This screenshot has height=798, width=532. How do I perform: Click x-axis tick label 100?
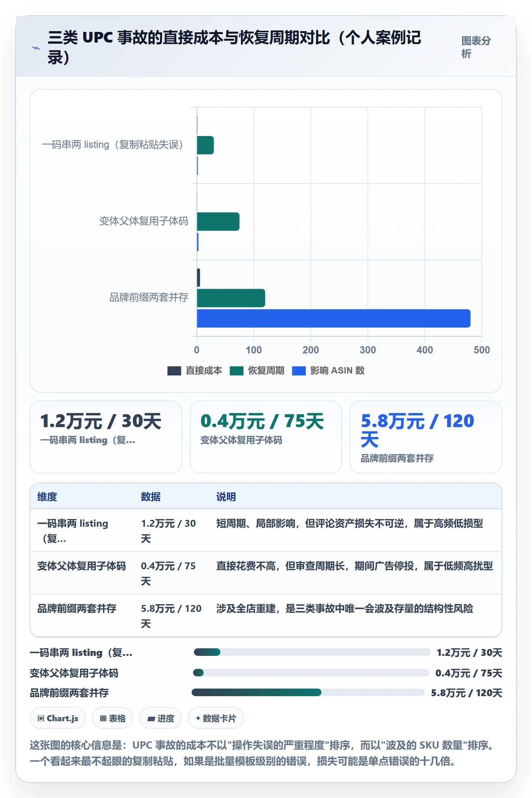[253, 350]
